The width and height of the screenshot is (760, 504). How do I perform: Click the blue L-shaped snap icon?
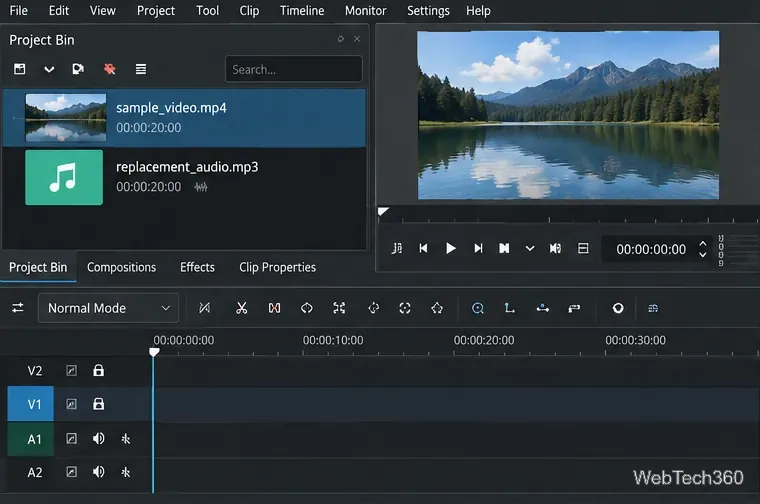[x=509, y=308]
